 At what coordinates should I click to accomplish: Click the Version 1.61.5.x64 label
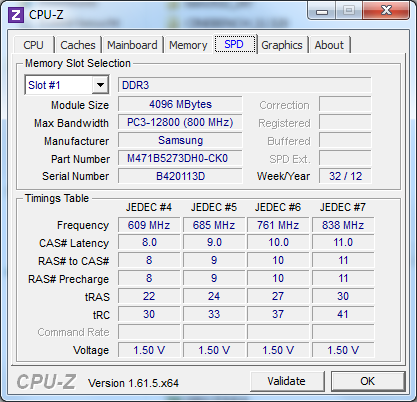[133, 383]
